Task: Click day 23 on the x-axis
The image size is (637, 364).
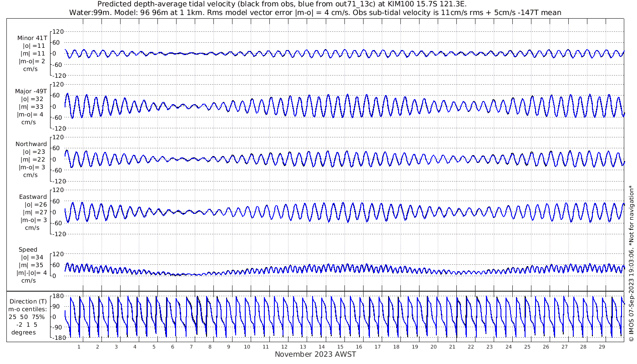Action: pos(490,347)
